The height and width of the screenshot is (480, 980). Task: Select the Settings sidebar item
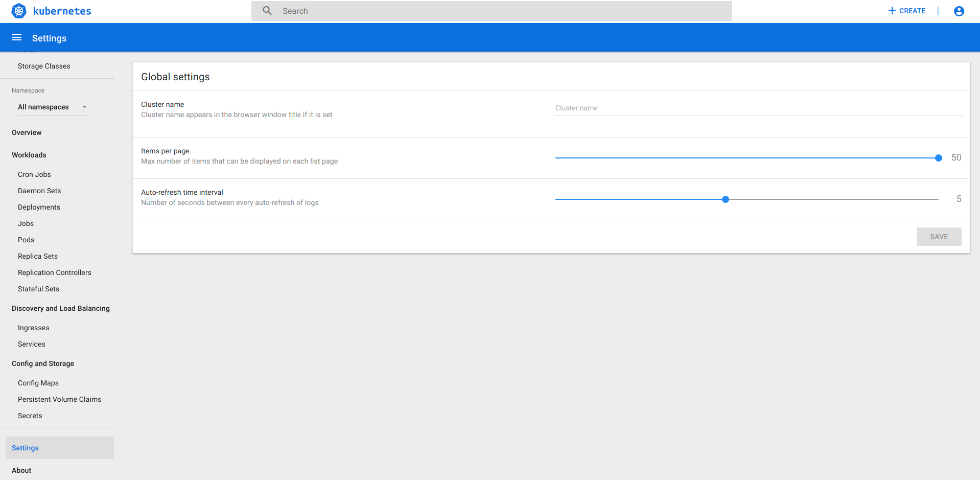click(x=60, y=448)
